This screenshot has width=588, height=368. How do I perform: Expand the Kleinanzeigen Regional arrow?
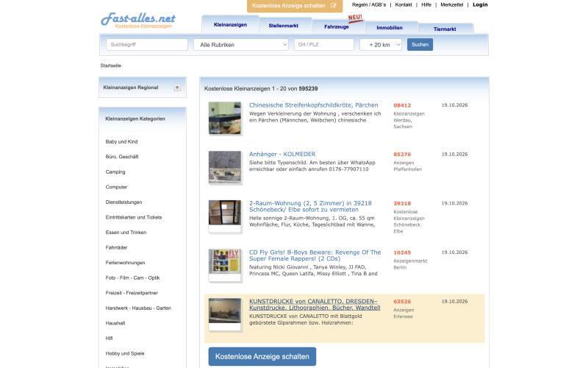[x=177, y=88]
